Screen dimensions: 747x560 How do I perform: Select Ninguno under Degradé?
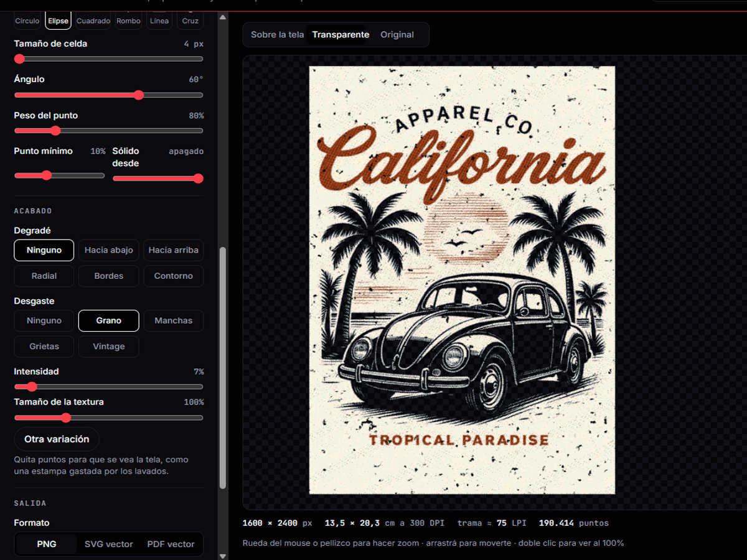point(44,250)
